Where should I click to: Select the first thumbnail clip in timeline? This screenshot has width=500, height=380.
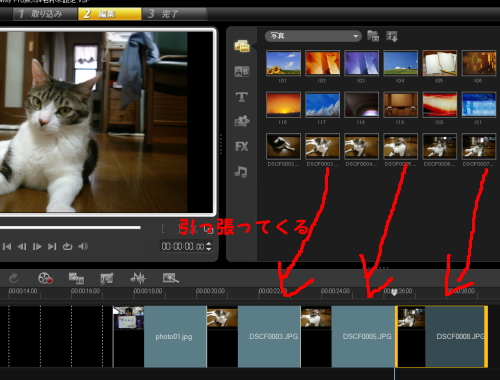129,318
